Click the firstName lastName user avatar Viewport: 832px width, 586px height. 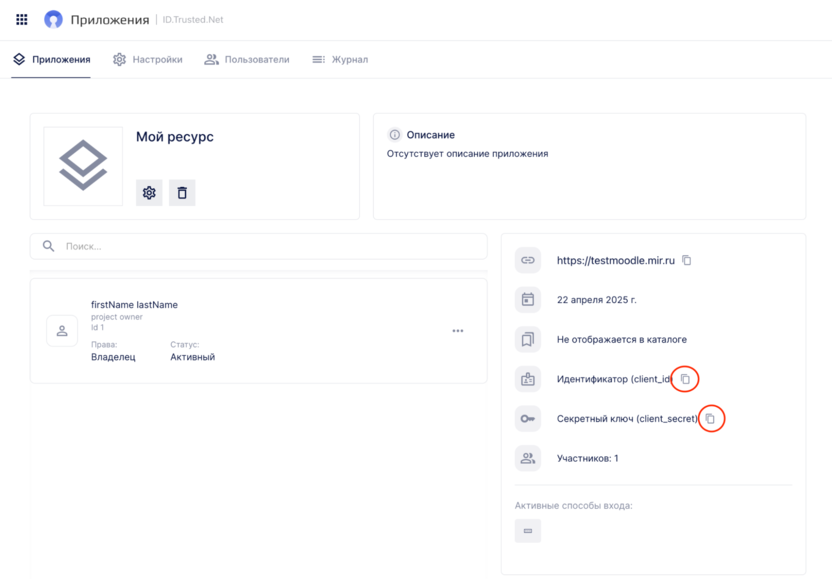(62, 331)
